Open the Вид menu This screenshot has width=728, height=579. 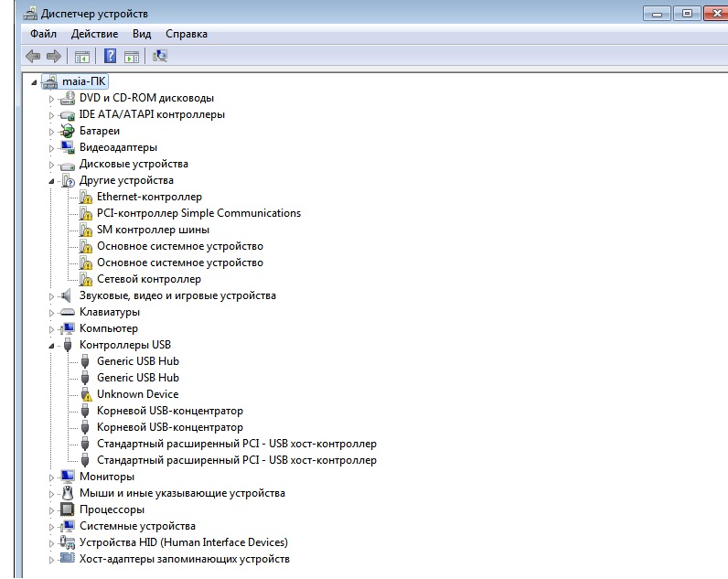142,34
